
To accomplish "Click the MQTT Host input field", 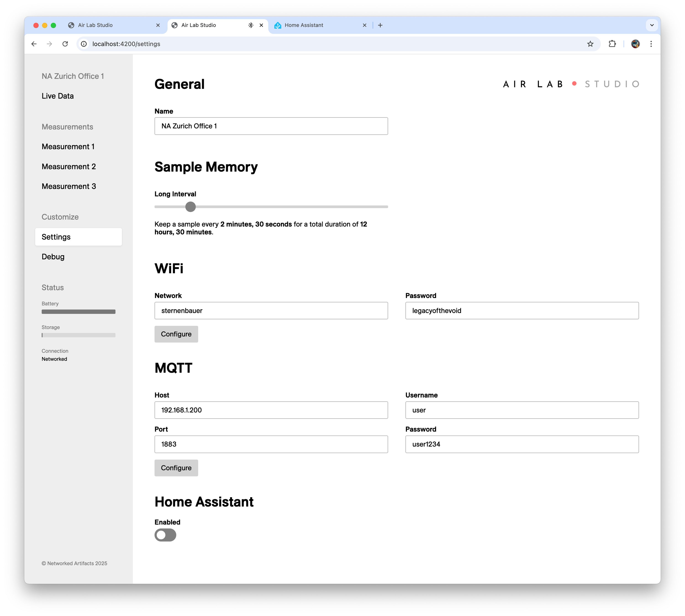I will click(x=271, y=410).
